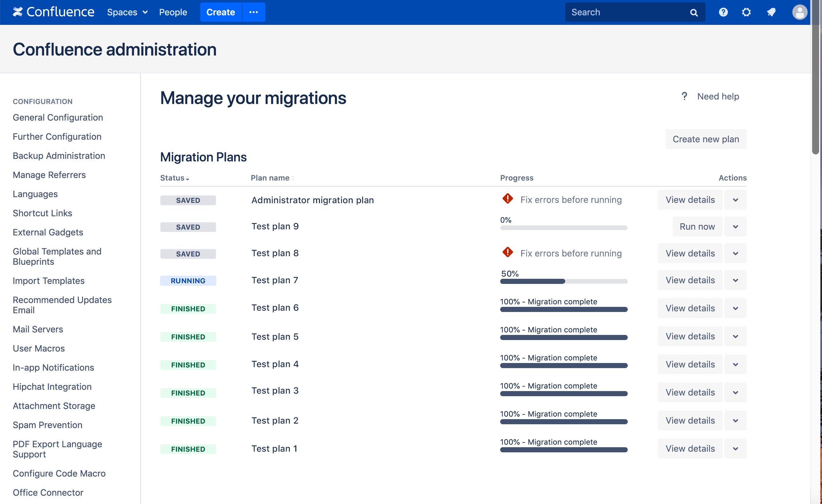Open In-app Notifications in sidebar

click(53, 367)
